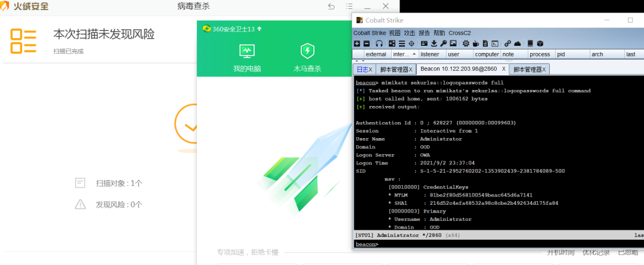Open Scripted Web Delivery terminal icon
Screen dimensions: 644x265
[496, 43]
